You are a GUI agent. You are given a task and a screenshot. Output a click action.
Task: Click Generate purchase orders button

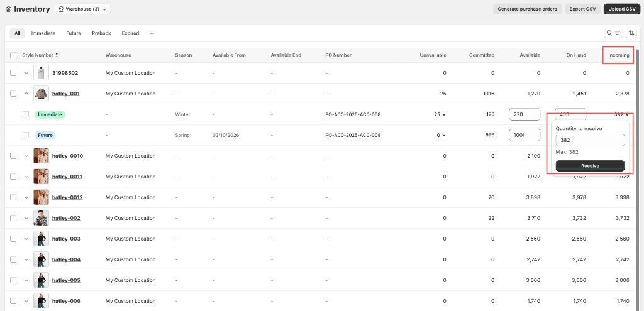(x=528, y=9)
